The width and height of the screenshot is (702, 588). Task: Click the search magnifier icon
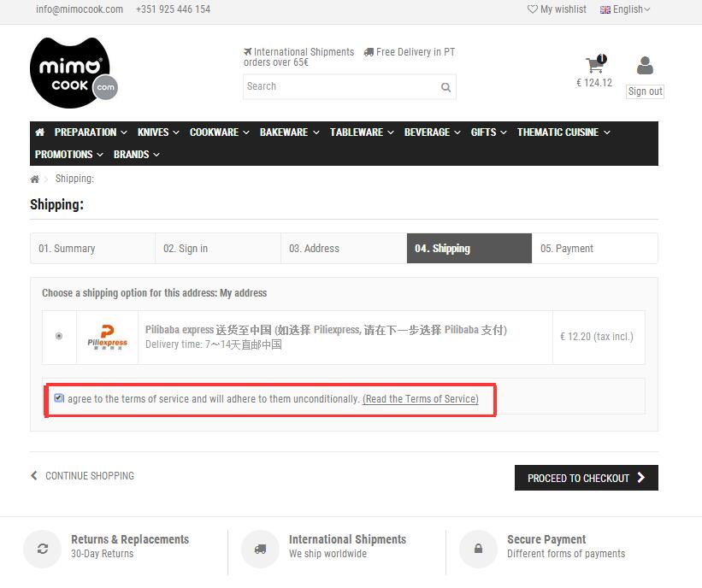[x=445, y=87]
